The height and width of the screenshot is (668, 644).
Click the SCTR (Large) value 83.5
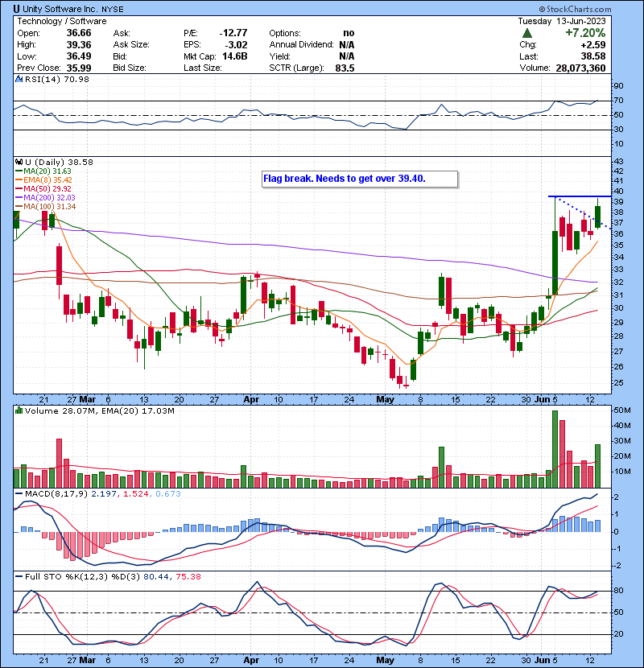pos(345,68)
